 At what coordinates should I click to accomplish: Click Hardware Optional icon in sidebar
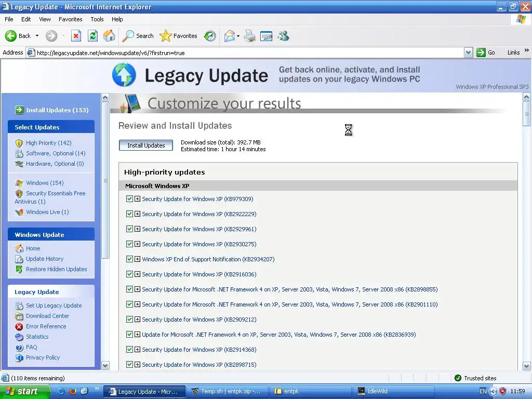(x=19, y=164)
